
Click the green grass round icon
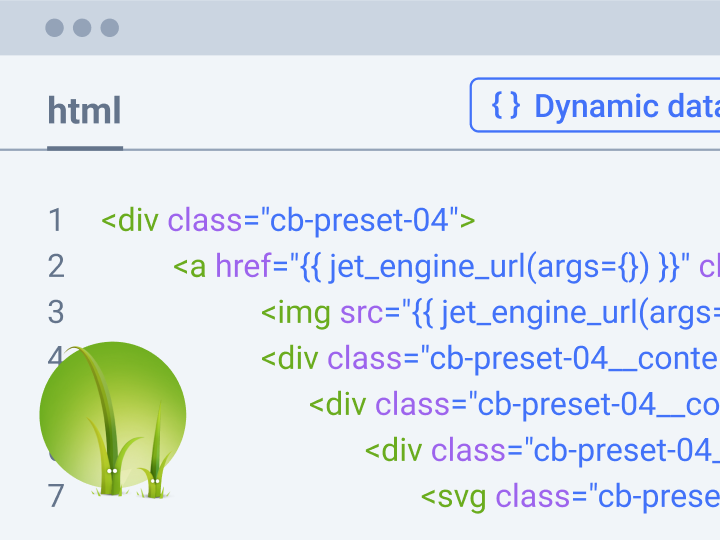(x=113, y=416)
